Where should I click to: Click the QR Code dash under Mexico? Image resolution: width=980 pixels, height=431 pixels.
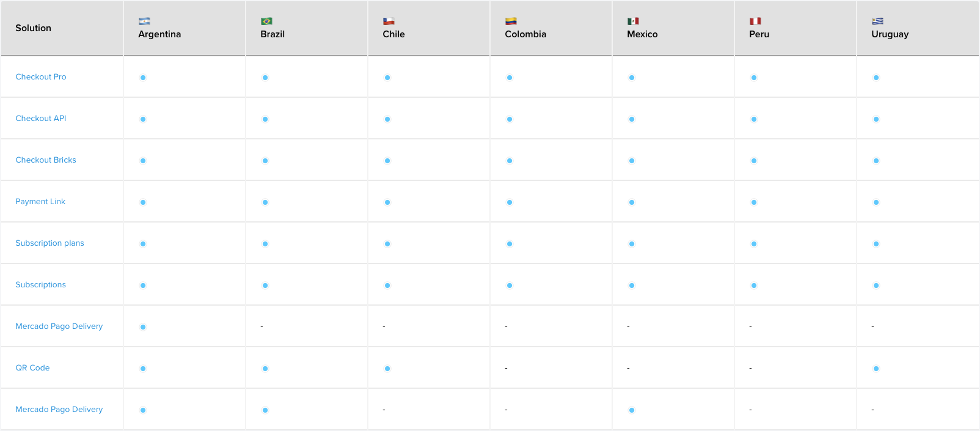tap(628, 368)
